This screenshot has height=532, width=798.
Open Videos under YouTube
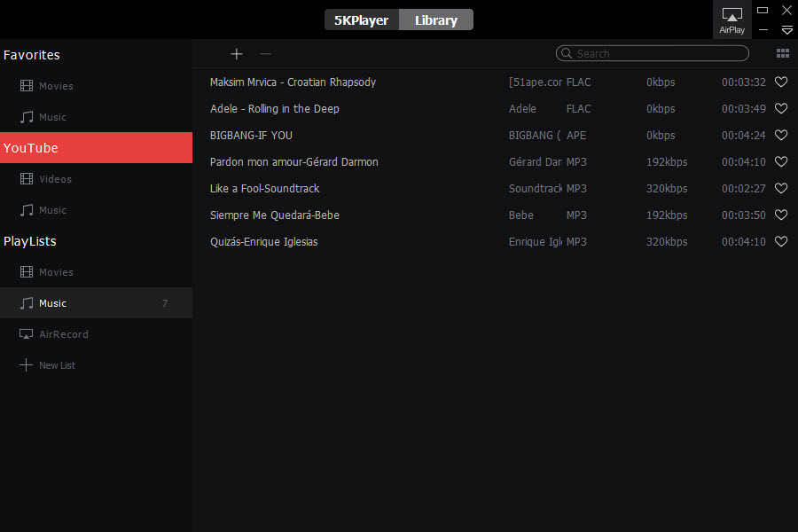[x=96, y=179]
